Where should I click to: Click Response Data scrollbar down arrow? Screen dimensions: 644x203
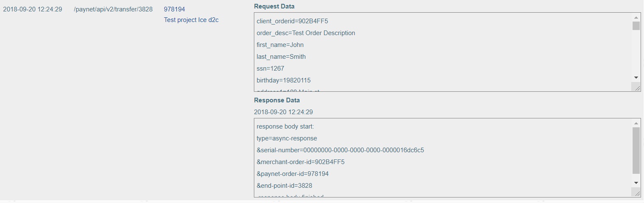[636, 183]
